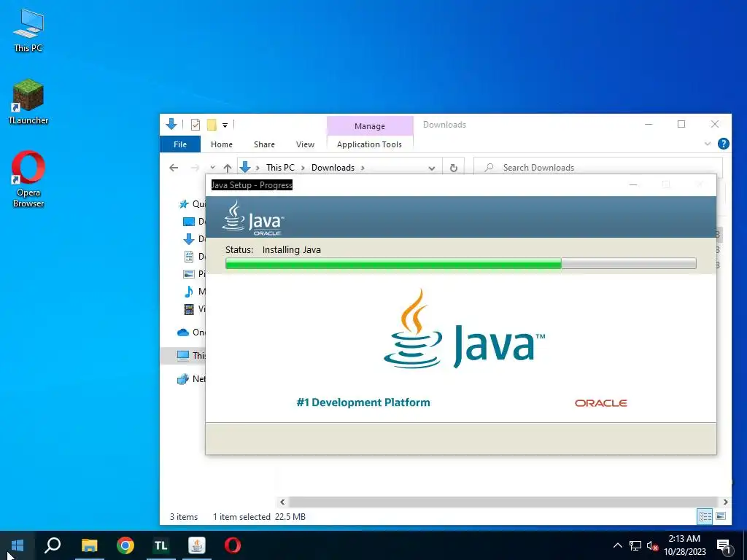This screenshot has height=560, width=747.
Task: Open File Explorer from taskbar
Action: pos(89,545)
